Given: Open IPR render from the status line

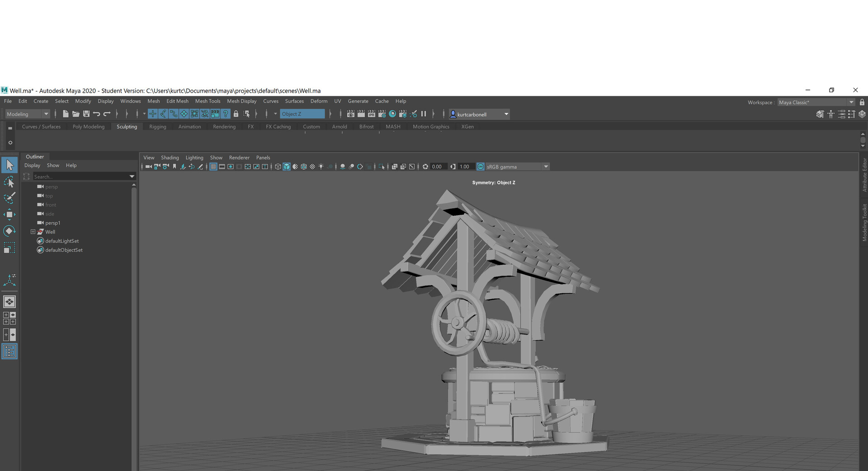Looking at the screenshot, I should click(x=371, y=114).
